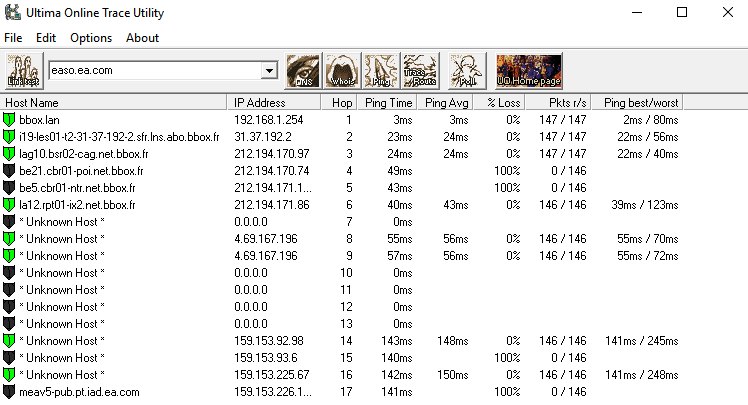Screen dimensions: 748x405
Task: Click the IP Address column header
Action: click(274, 103)
